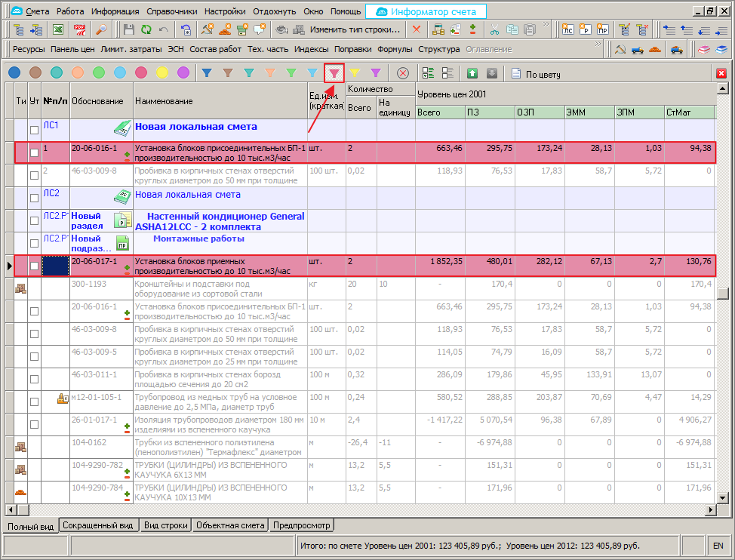Switch to the Сокращенный вид tab
This screenshot has width=735, height=560.
pos(98,525)
